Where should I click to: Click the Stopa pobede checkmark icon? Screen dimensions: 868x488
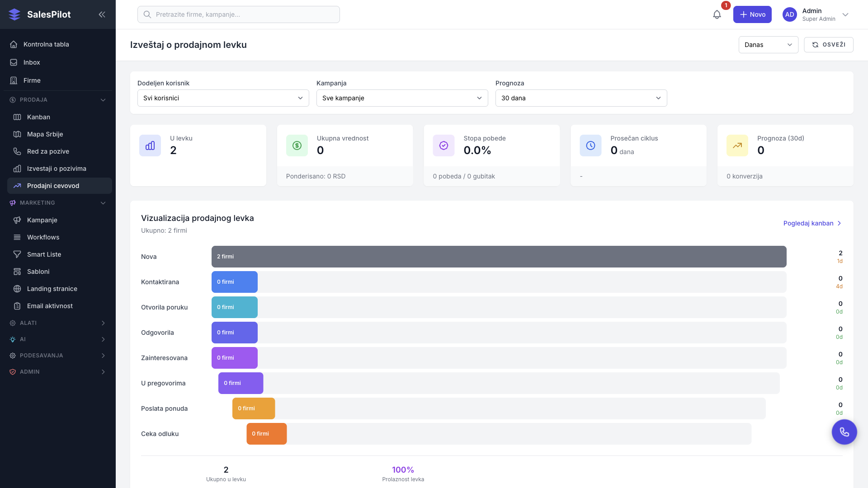[443, 145]
